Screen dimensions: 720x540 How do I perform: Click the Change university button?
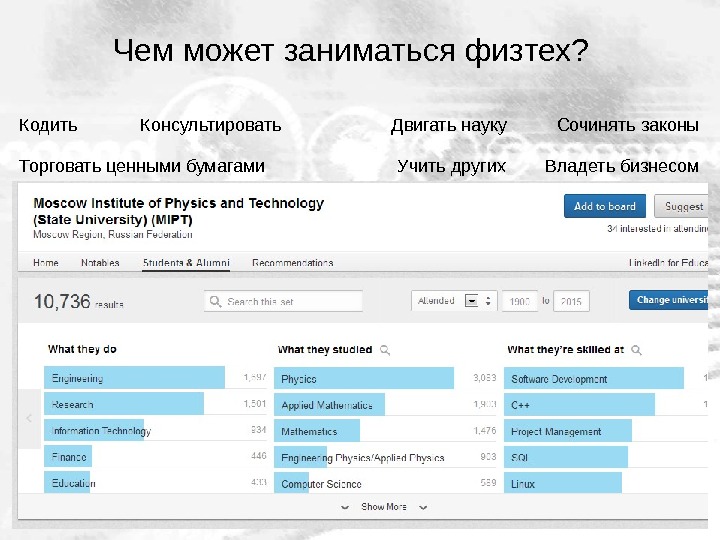coord(669,300)
